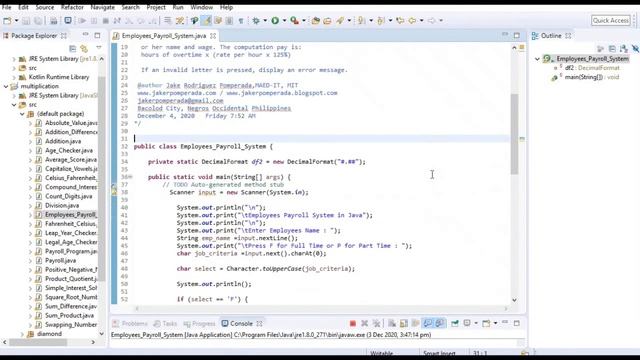This screenshot has width=640, height=360.
Task: Toggle Scroll Lock in Console toolbar
Action: point(404,323)
